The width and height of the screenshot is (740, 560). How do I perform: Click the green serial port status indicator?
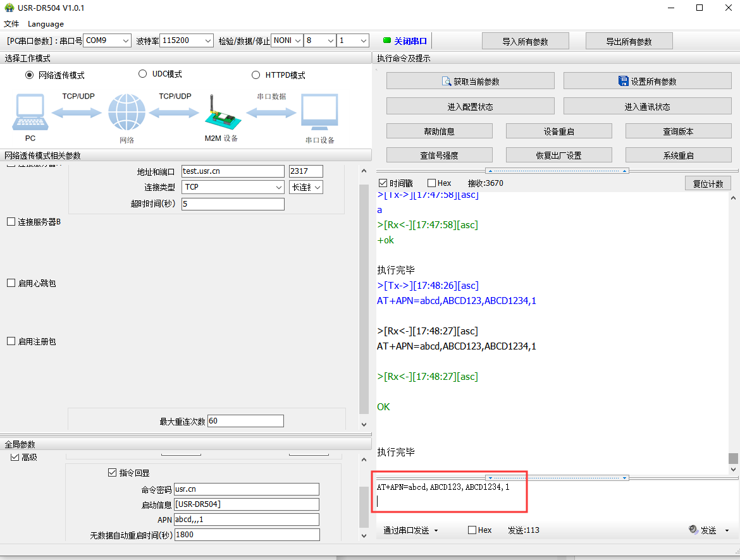tap(387, 40)
